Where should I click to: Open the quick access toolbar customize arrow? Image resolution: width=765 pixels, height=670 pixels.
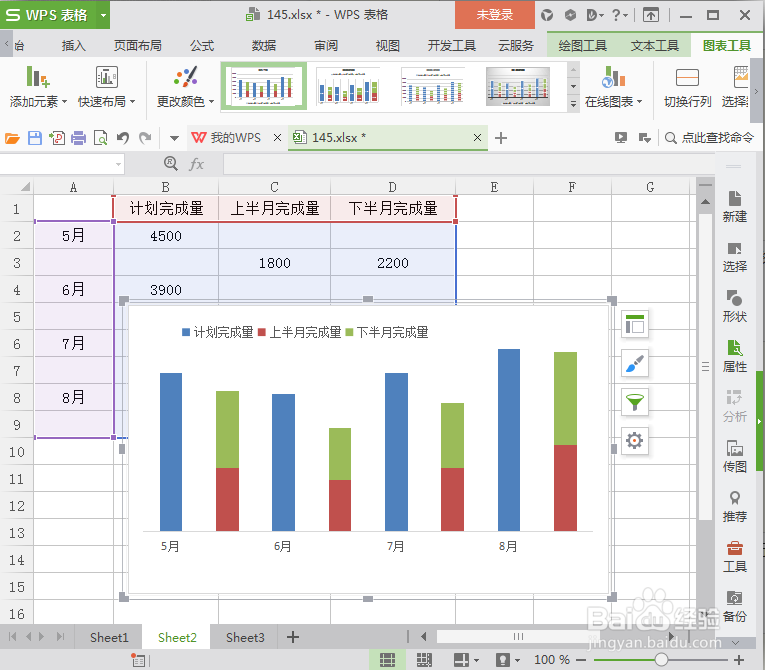tap(174, 139)
